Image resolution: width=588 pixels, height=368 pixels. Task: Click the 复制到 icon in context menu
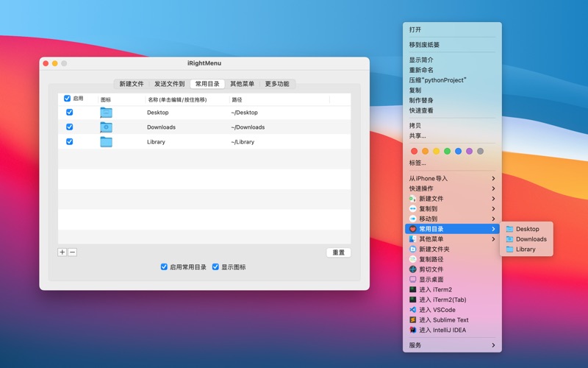click(412, 209)
